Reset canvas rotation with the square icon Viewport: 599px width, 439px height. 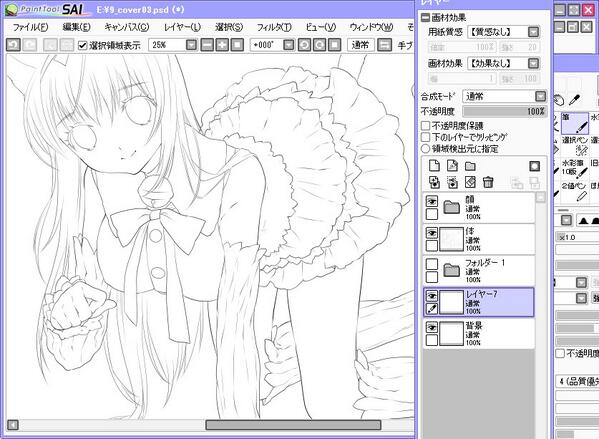point(335,45)
